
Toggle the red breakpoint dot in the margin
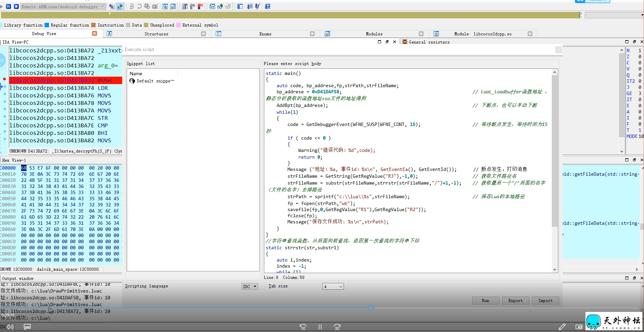[4, 79]
